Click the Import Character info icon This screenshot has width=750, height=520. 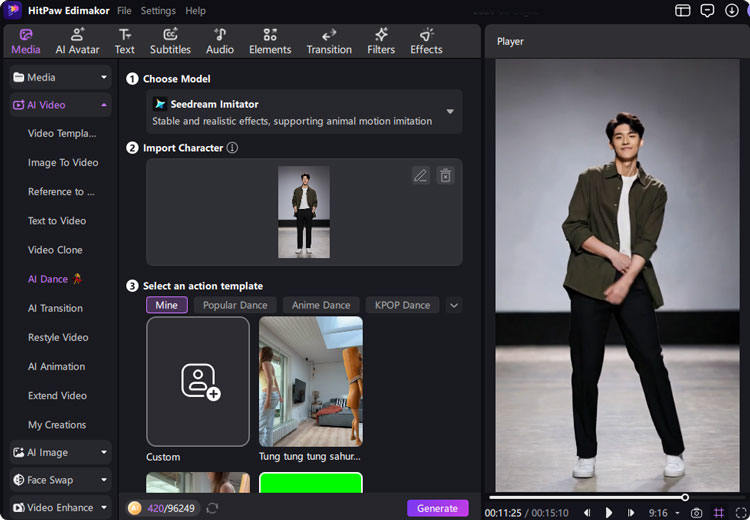[x=232, y=148]
